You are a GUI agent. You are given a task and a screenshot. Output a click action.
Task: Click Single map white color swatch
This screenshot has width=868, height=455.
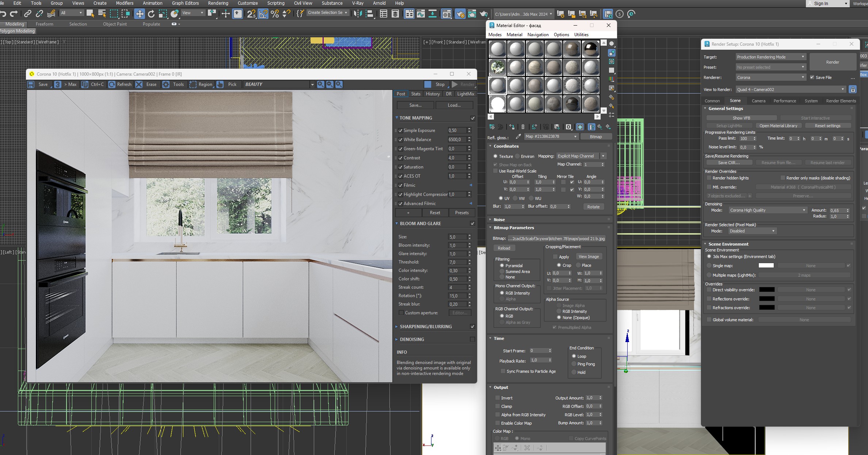point(766,266)
